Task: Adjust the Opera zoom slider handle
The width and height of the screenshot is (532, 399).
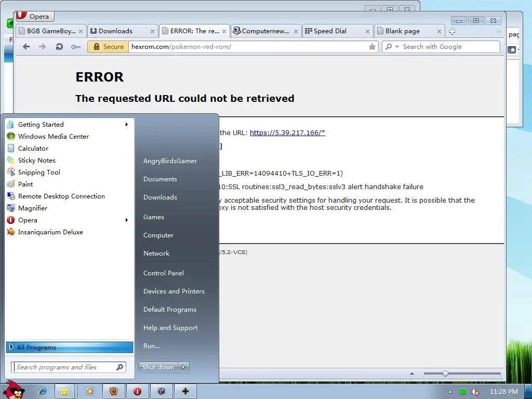Action: click(x=445, y=374)
